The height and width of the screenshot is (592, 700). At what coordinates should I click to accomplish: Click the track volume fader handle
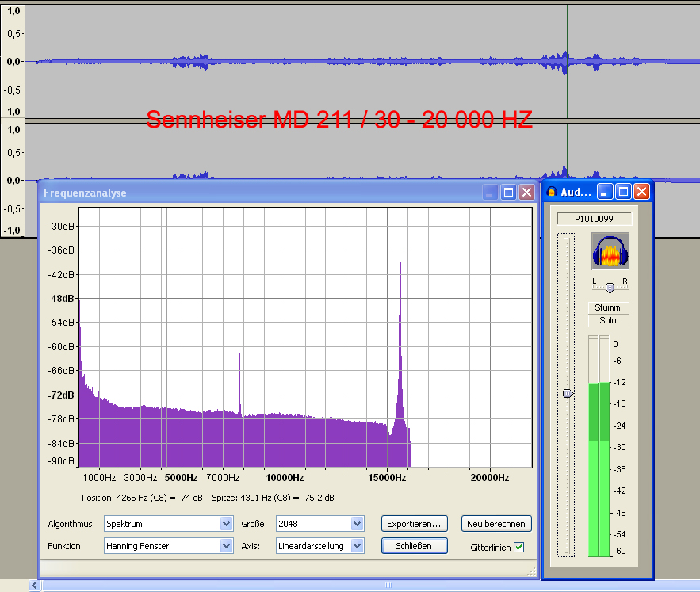pyautogui.click(x=568, y=393)
